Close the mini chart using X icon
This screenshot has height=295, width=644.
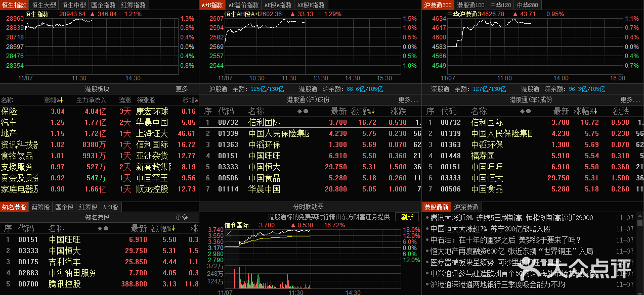[229, 233]
